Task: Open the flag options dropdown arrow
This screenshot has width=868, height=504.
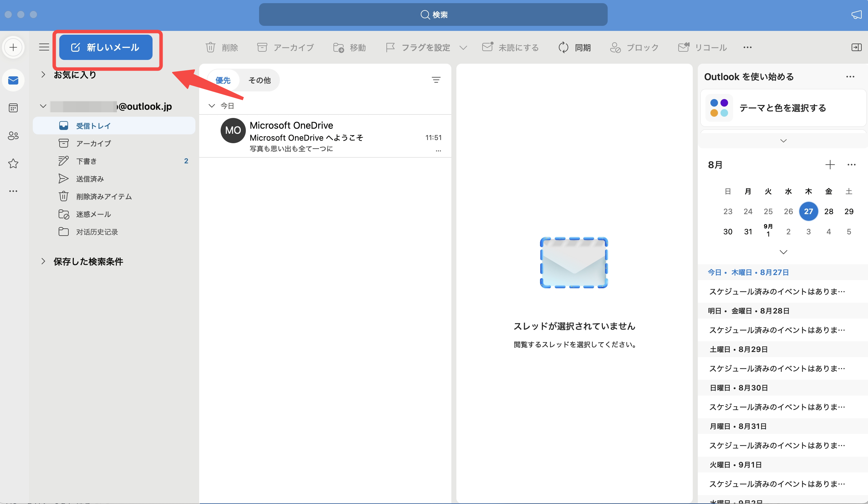Action: click(x=463, y=48)
